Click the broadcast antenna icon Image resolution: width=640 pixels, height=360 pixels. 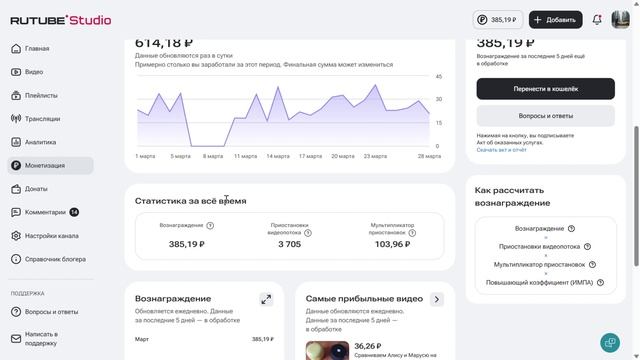[16, 119]
